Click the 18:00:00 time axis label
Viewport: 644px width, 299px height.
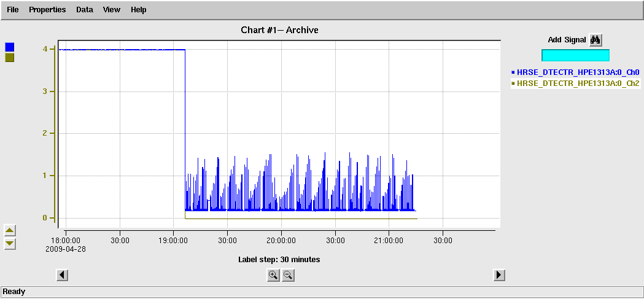pyautogui.click(x=66, y=241)
